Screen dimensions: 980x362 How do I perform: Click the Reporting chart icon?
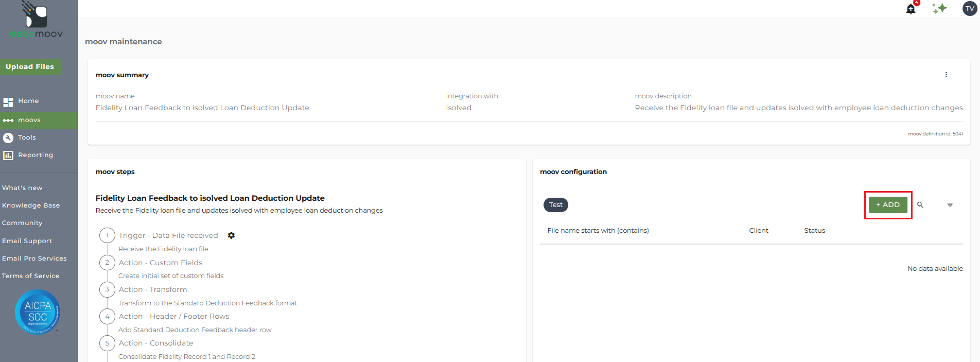click(8, 156)
